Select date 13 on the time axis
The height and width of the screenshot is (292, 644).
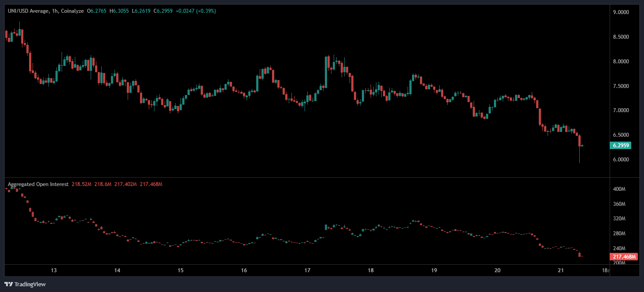click(54, 270)
